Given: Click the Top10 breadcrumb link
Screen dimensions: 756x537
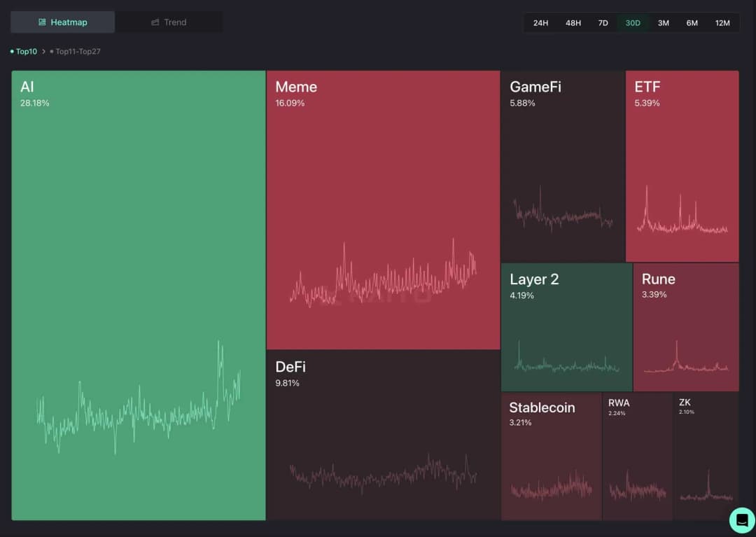Looking at the screenshot, I should point(26,52).
